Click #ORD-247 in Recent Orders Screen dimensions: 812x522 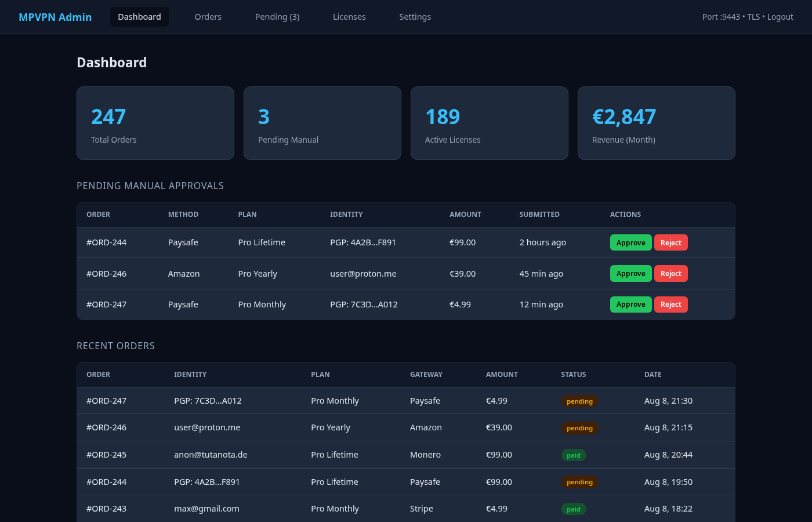(x=107, y=401)
